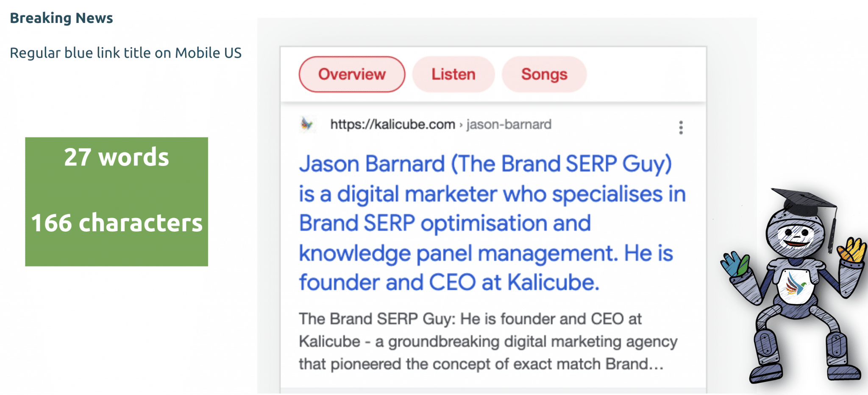Open the Songs tab

(544, 74)
